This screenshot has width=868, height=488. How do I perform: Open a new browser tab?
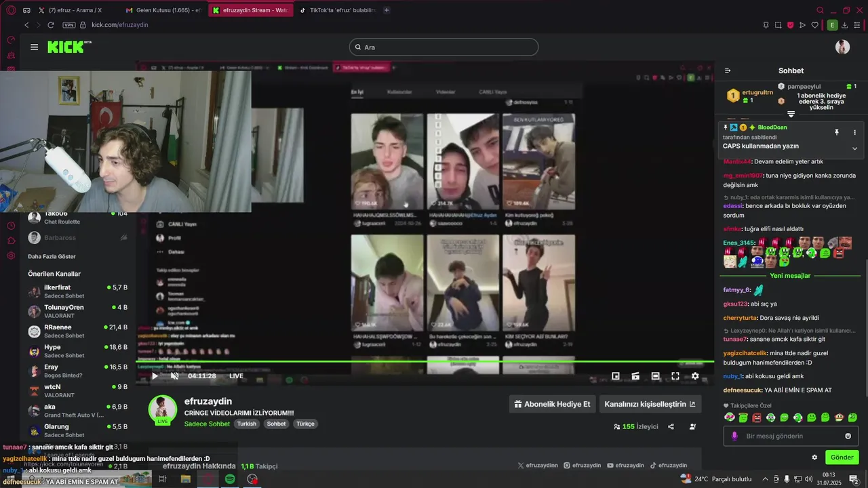click(387, 10)
